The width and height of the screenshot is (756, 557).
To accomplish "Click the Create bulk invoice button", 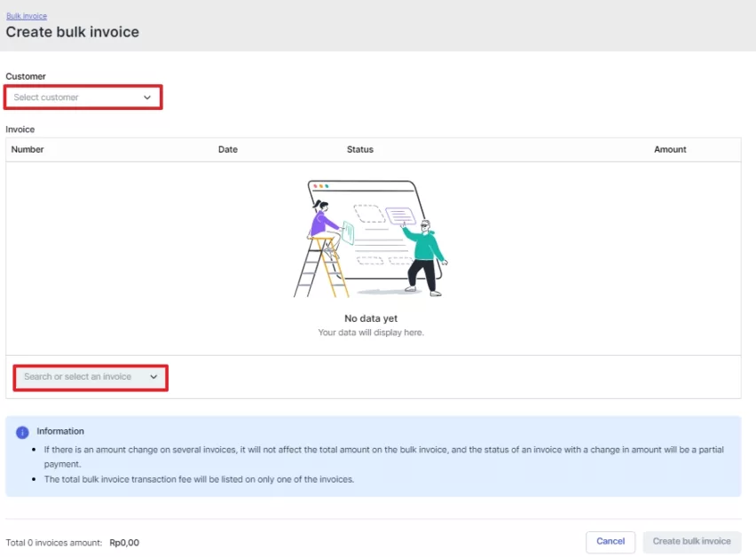I will tap(691, 542).
